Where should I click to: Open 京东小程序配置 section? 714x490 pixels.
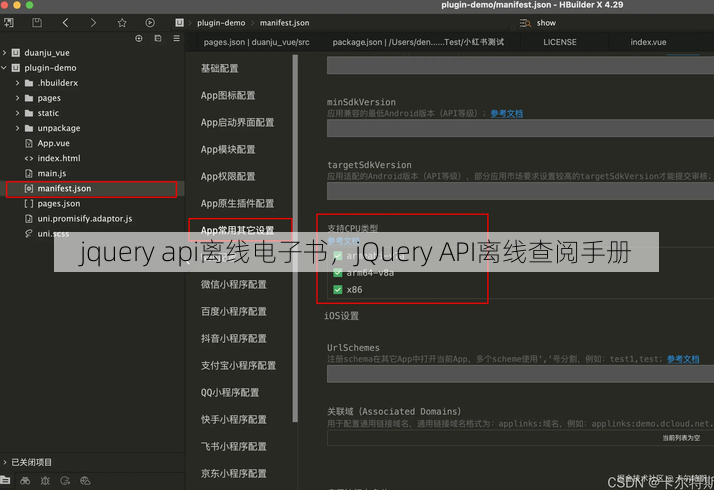[234, 474]
